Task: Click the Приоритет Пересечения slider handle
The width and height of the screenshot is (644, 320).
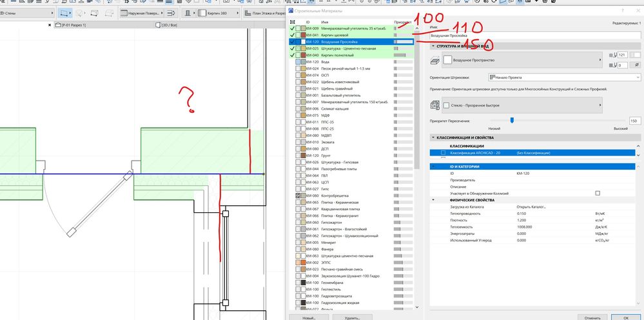Action: pos(512,119)
